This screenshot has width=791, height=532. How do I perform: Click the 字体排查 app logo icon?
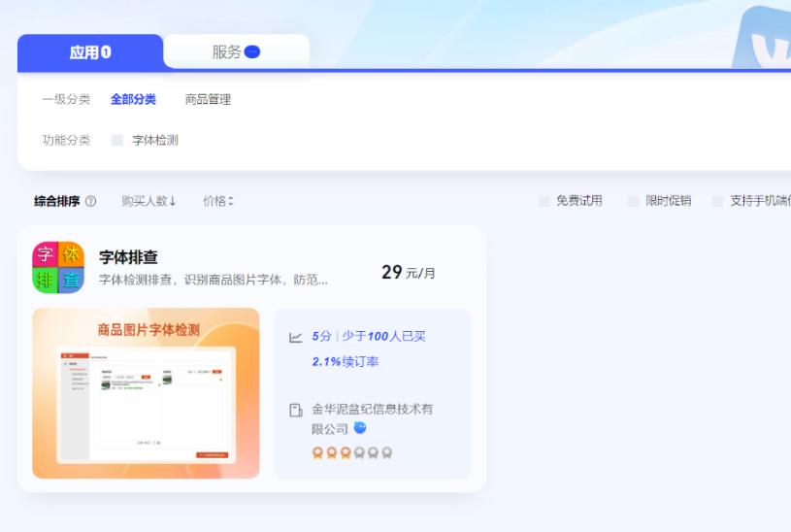tap(58, 267)
